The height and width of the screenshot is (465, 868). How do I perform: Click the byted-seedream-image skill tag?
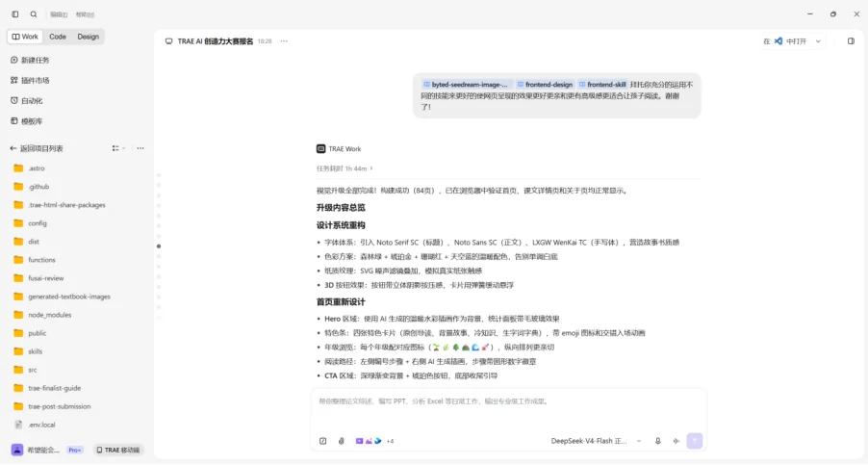[x=466, y=85]
